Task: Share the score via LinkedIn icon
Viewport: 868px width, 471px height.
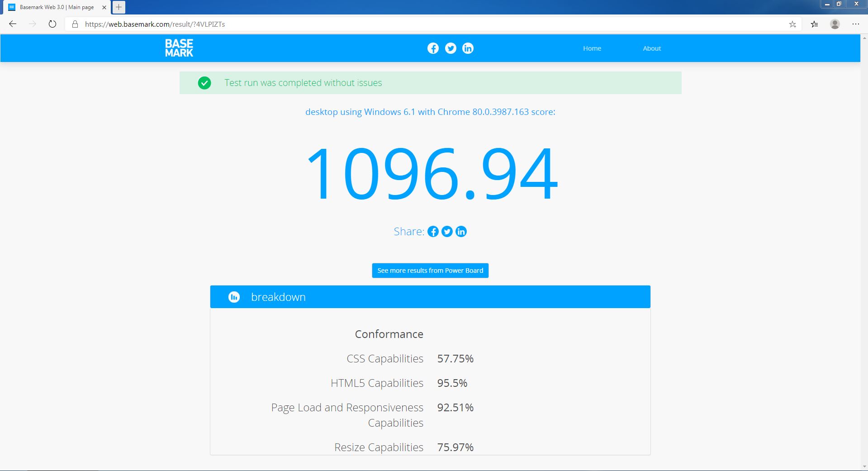Action: 461,232
